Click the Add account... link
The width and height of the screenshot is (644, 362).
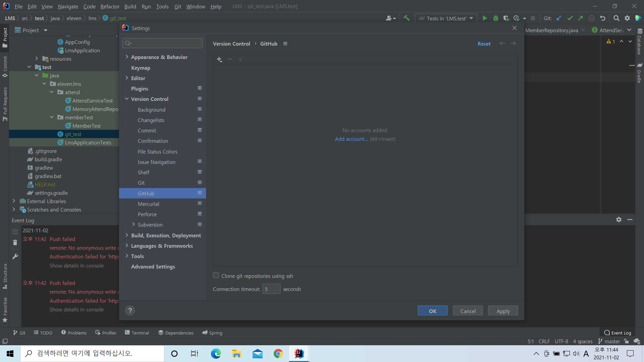pyautogui.click(x=351, y=139)
